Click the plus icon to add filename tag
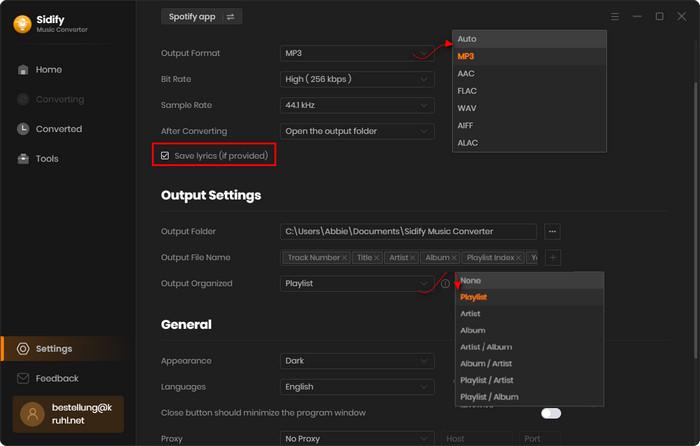The width and height of the screenshot is (700, 446). click(x=553, y=258)
